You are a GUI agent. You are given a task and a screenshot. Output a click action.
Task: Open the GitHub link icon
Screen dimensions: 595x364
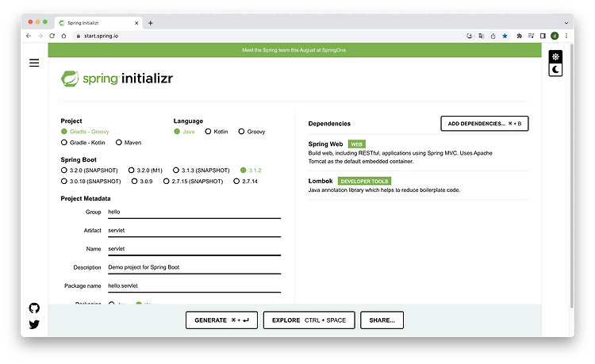tap(34, 308)
